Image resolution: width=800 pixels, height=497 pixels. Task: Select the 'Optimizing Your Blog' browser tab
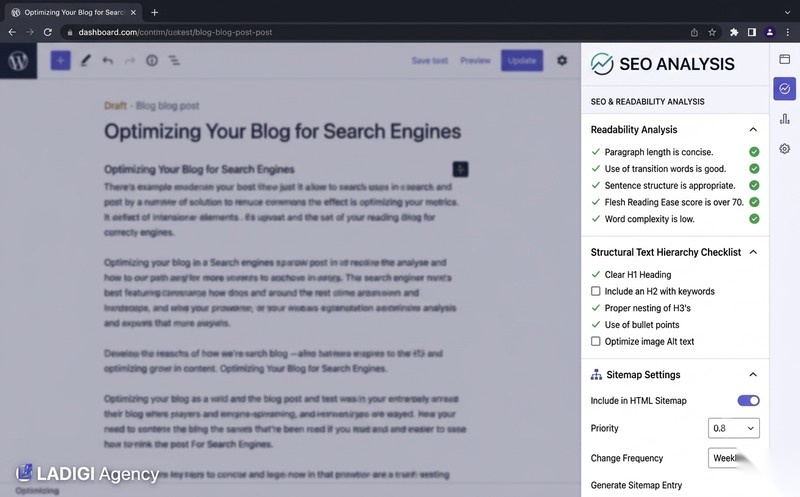[x=73, y=12]
